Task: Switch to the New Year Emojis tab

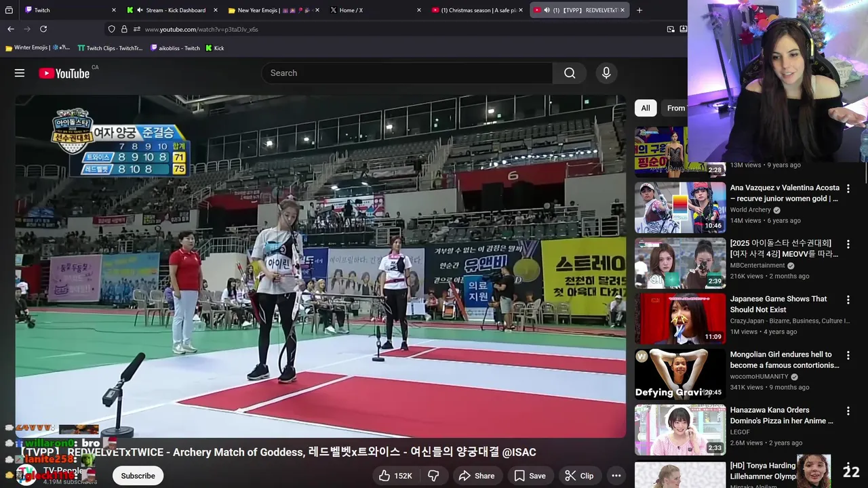Action: (x=273, y=10)
